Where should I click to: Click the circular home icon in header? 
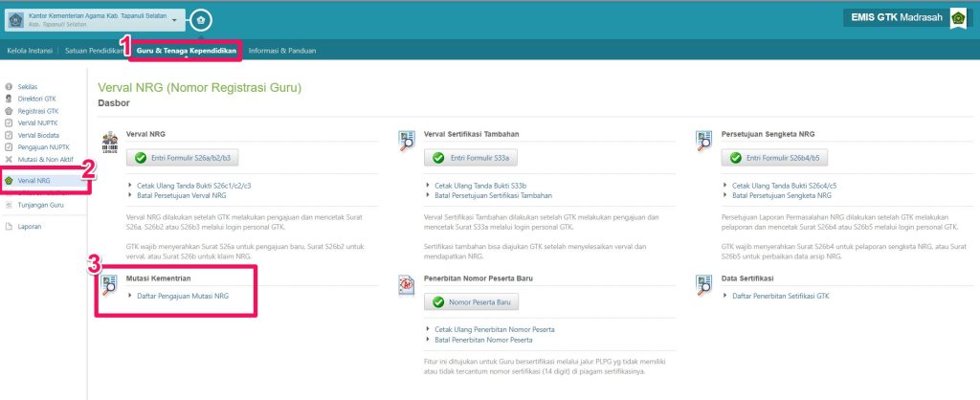pyautogui.click(x=199, y=19)
